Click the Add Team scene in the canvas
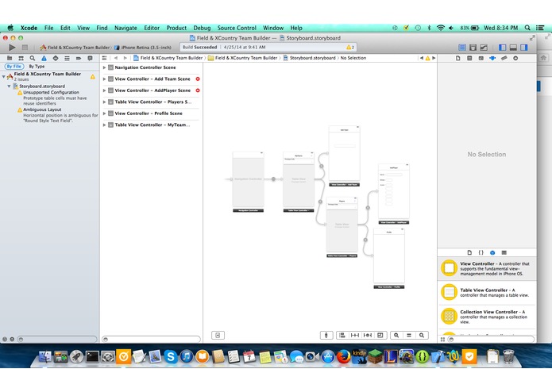Viewport: 552px width, 392px height. (344, 154)
